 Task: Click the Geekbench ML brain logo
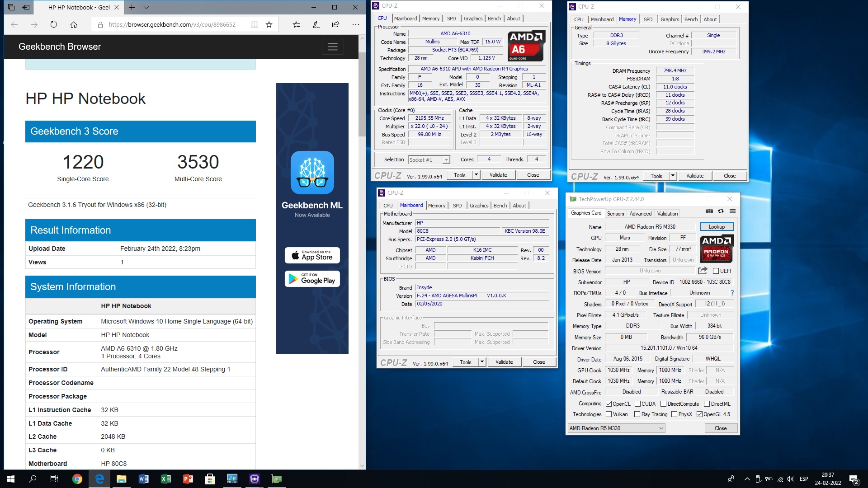[312, 173]
